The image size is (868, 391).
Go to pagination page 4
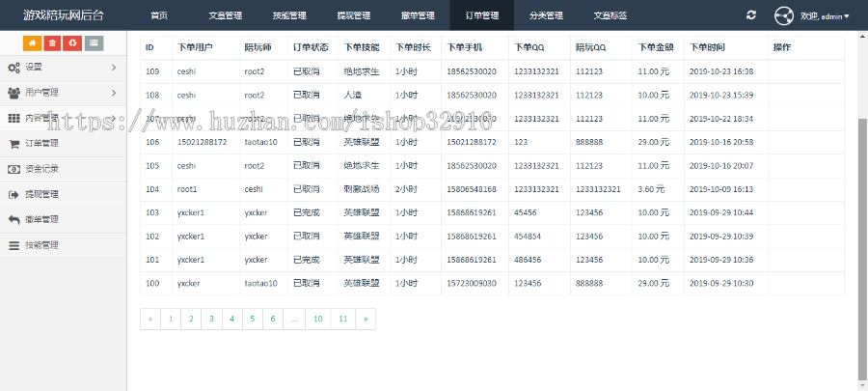click(231, 319)
